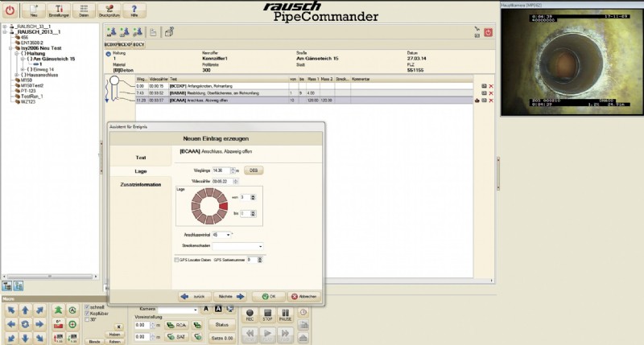The image size is (644, 345).
Task: Open the Streckenschaden dropdown
Action: tap(261, 246)
